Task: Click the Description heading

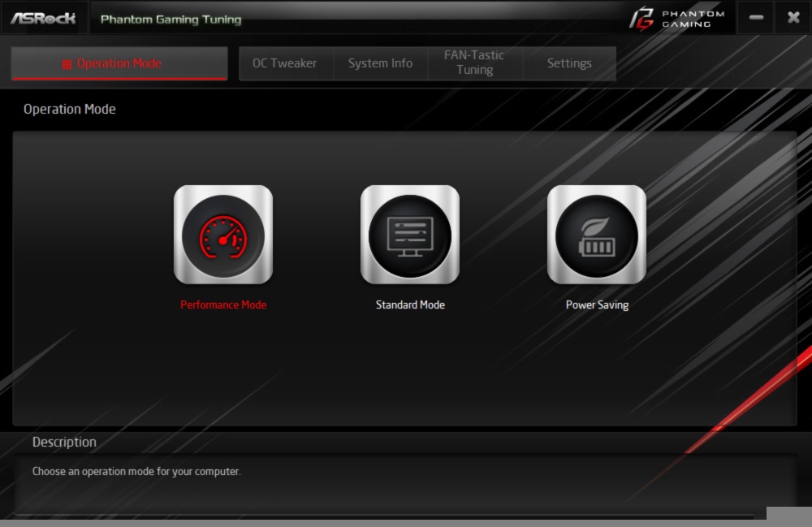Action: click(64, 442)
